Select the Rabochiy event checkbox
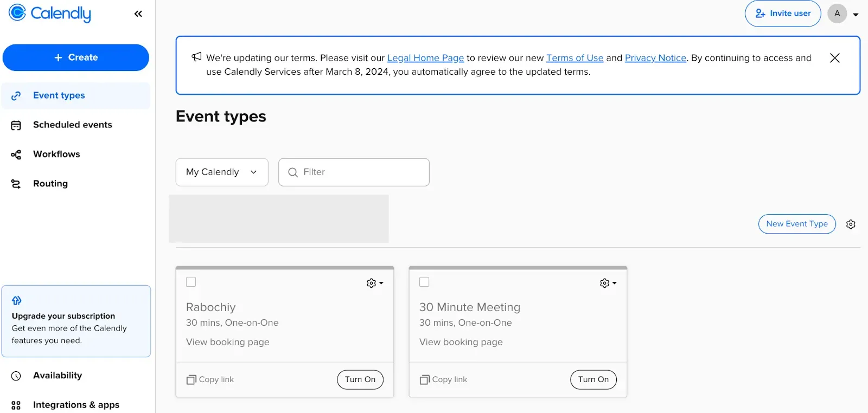This screenshot has width=868, height=413. point(191,282)
